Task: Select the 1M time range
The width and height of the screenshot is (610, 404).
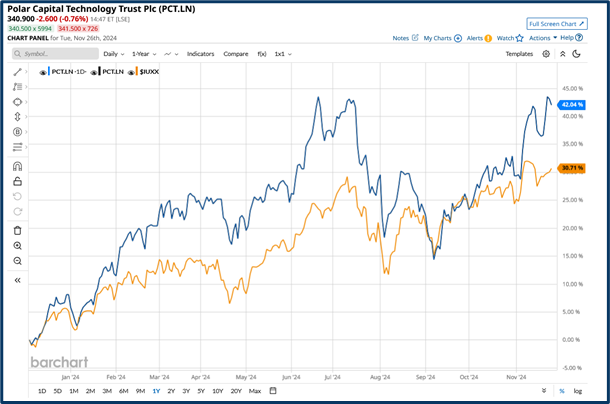Action: point(74,391)
